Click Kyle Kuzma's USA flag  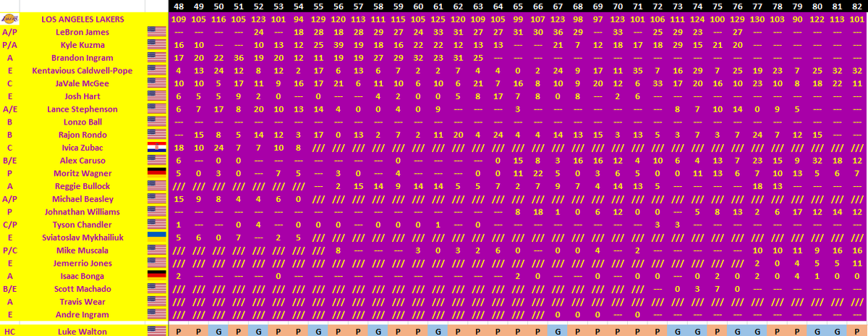156,45
